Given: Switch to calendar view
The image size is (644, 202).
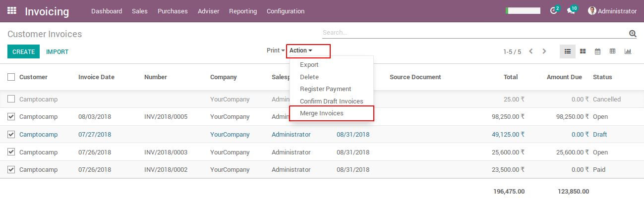Looking at the screenshot, I should pos(597,51).
